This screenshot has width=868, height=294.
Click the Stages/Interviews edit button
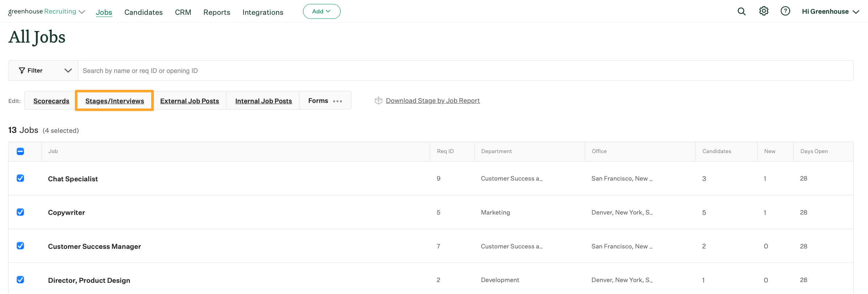pos(115,101)
